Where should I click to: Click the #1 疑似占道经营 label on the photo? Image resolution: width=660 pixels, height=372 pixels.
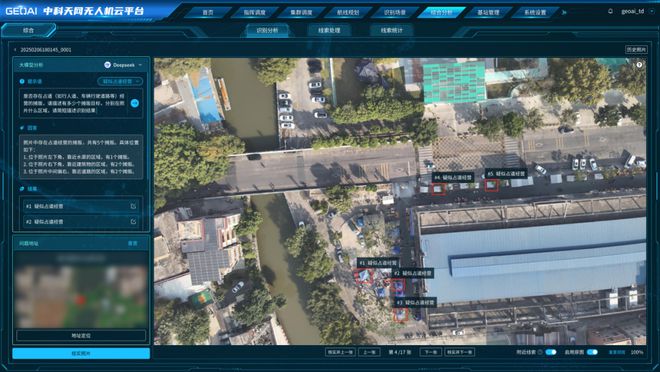378,263
